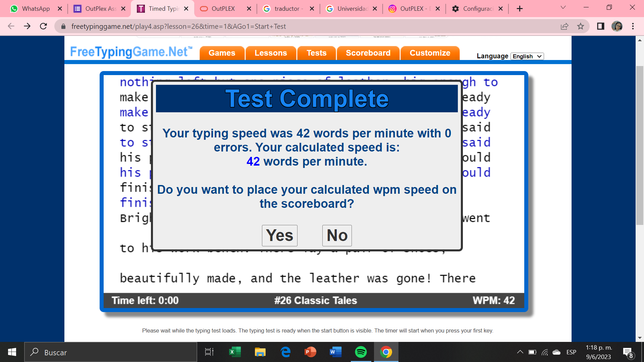Click No to decline scoreboard posting
Screen dimensions: 644x362
coord(337,235)
